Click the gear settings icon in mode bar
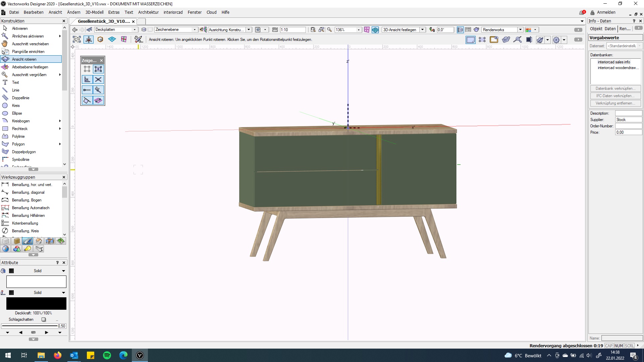 pos(556,40)
